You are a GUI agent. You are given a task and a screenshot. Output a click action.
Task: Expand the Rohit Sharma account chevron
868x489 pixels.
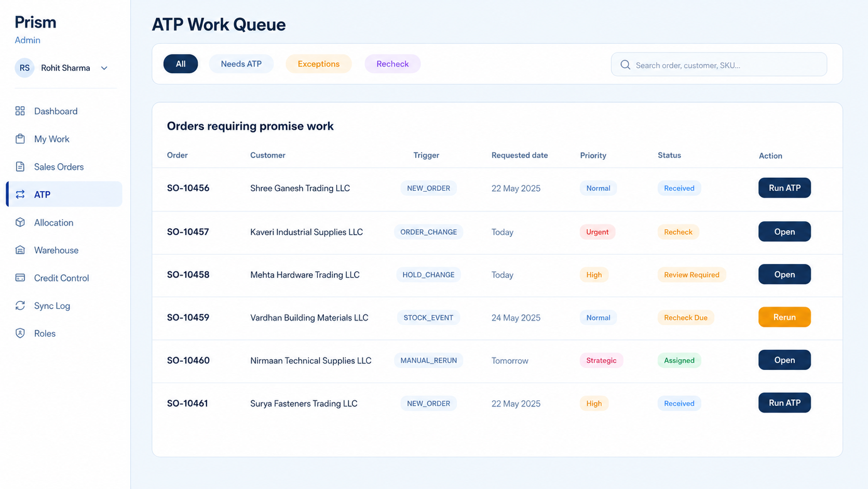click(x=104, y=68)
